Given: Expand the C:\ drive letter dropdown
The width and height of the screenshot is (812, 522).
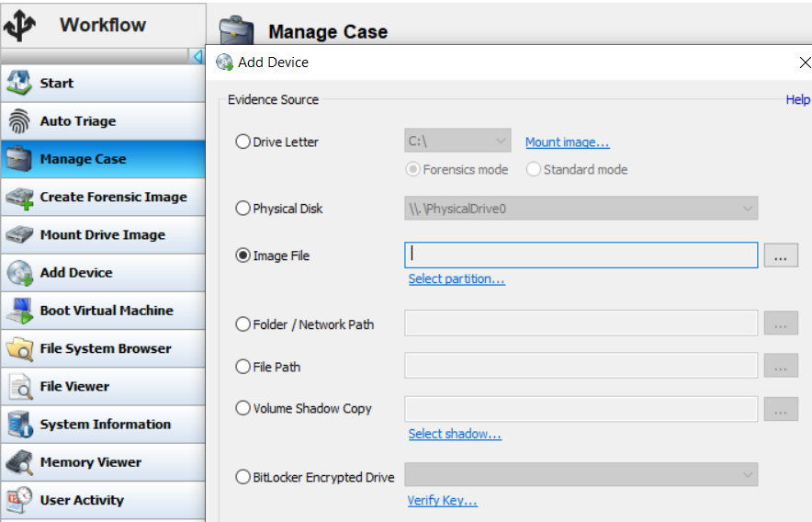Looking at the screenshot, I should pos(457,141).
